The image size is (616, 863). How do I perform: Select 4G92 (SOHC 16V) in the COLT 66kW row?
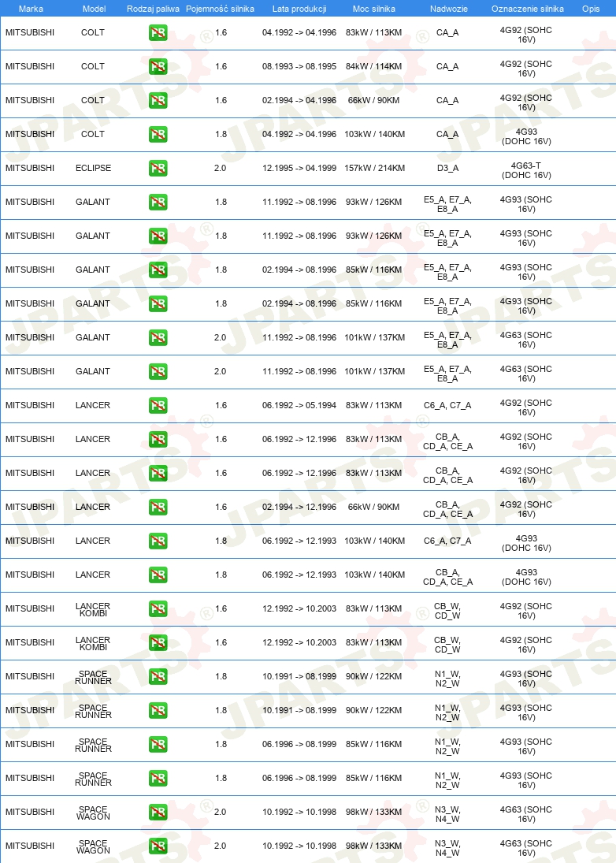tap(526, 102)
